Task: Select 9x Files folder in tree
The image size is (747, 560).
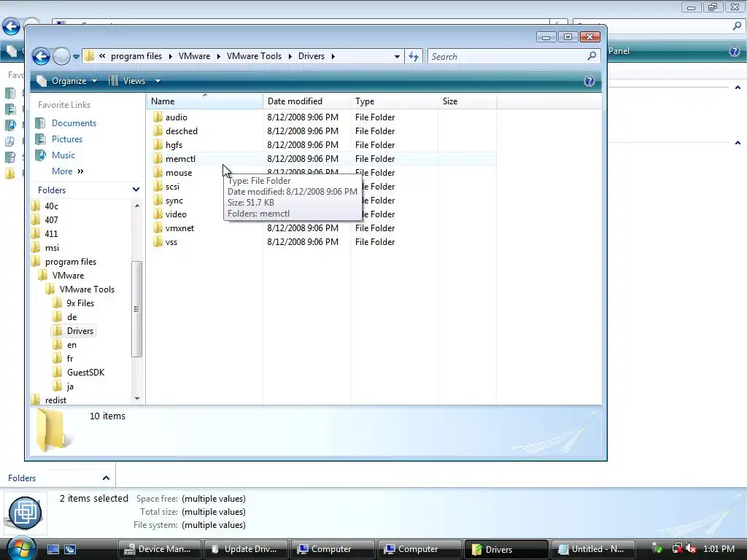Action: coord(80,303)
